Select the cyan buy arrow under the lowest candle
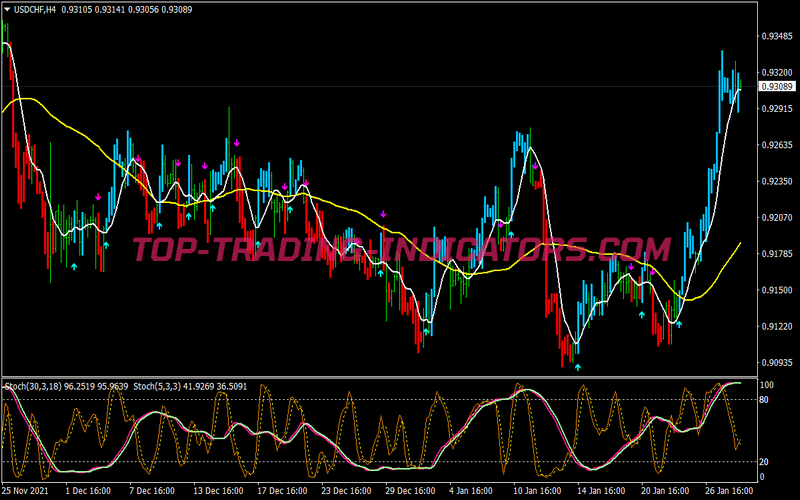The image size is (800, 500). 578,367
